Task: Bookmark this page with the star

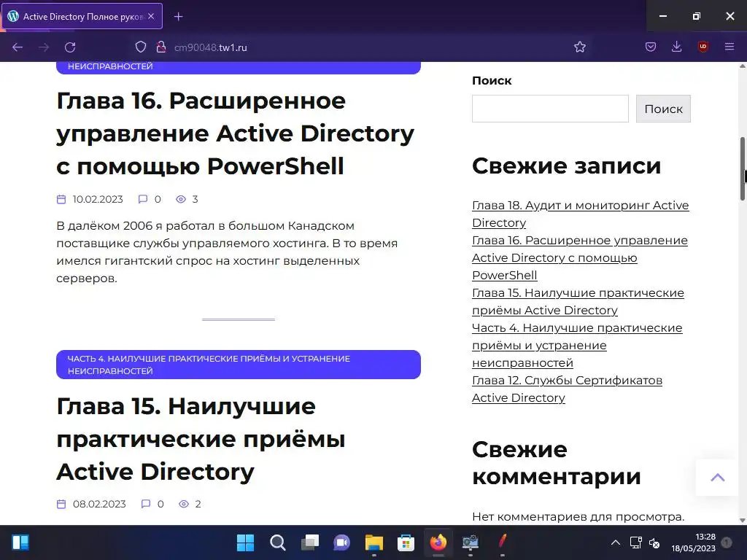Action: pos(580,47)
